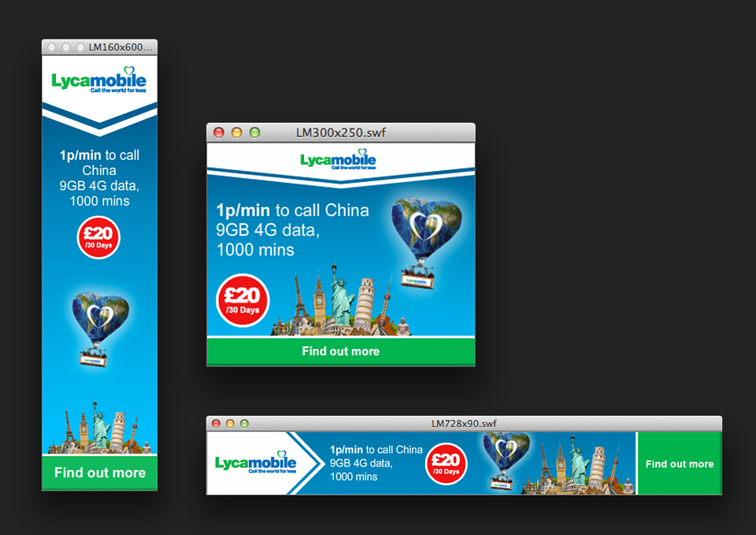756x535 pixels.
Task: Close the LM160x600 window
Action: 52,47
